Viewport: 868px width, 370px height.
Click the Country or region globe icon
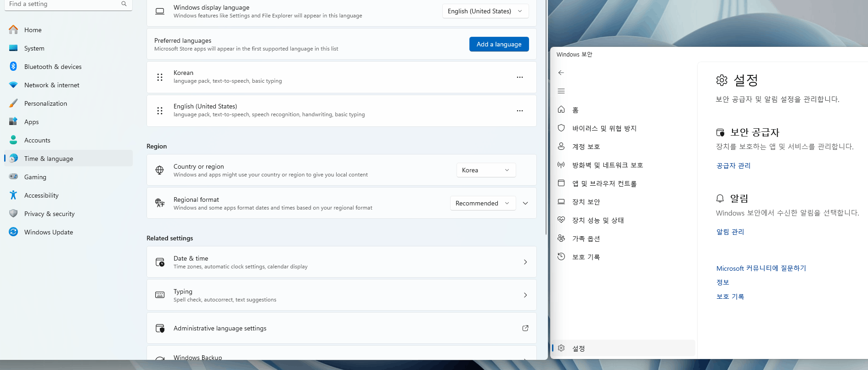click(x=160, y=170)
